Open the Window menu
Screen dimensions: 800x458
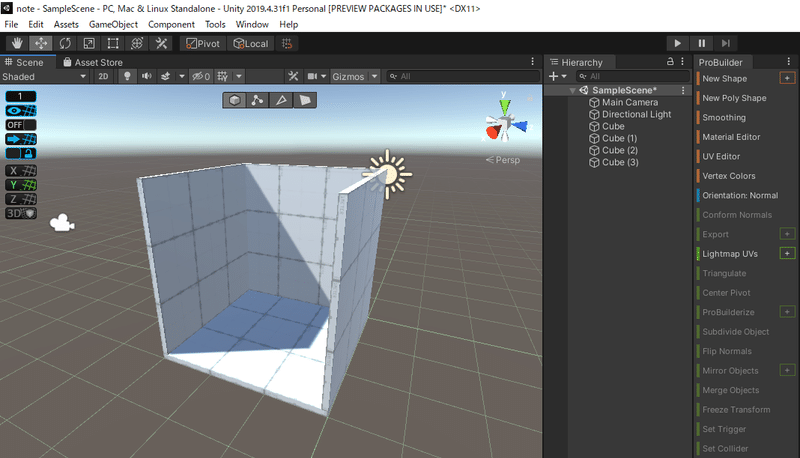[x=252, y=24]
